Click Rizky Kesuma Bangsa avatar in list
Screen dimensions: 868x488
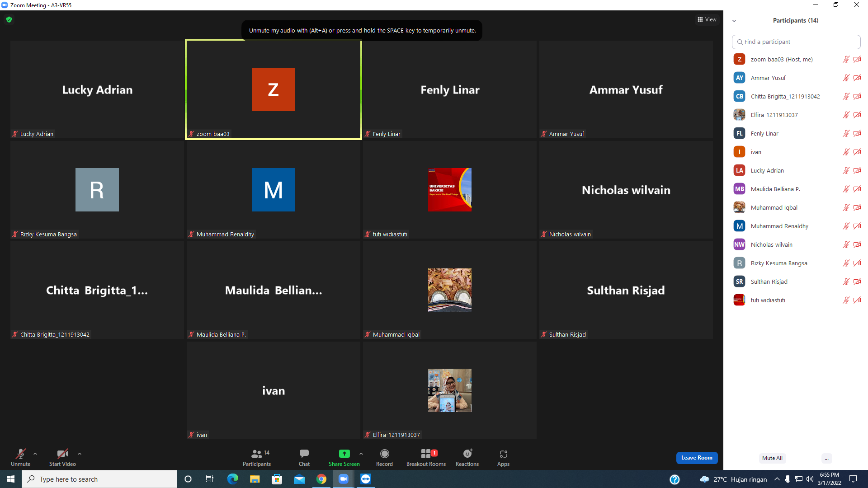coord(739,263)
